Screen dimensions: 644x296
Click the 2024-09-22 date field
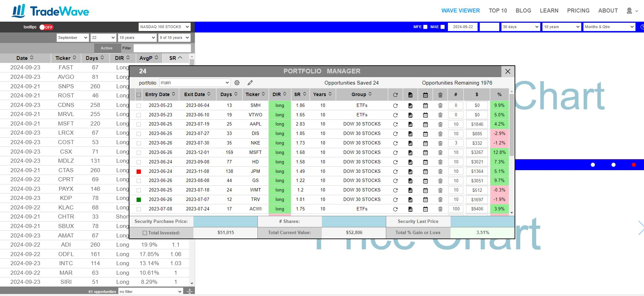click(463, 27)
